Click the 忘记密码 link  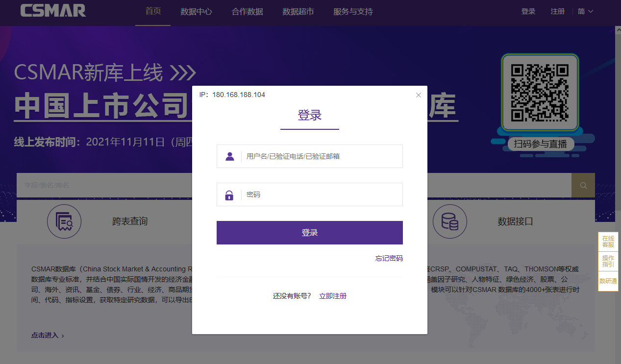(389, 258)
